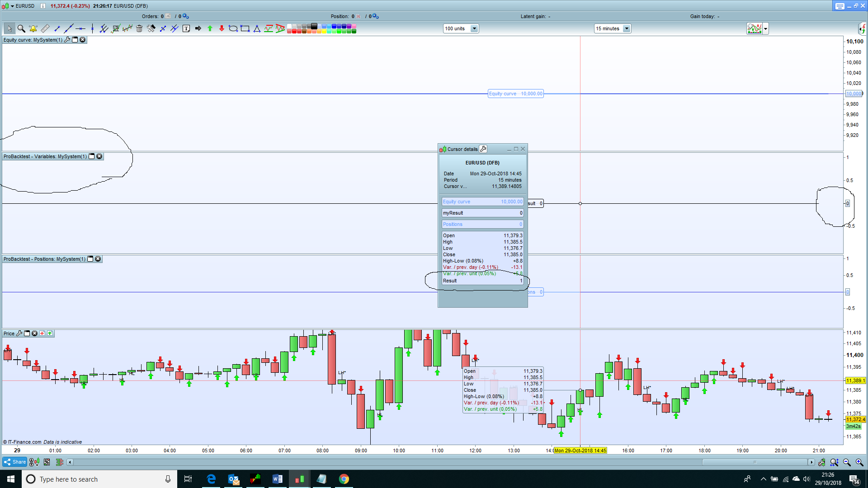
Task: Click the alert bell icon
Action: point(33,28)
